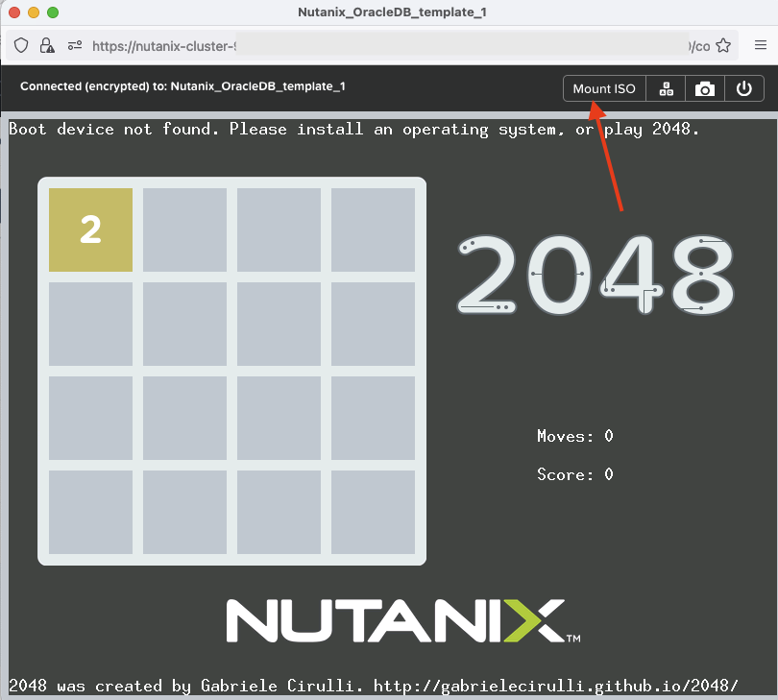Viewport: 778px width, 700px height.
Task: Click the 'Boot device not found' message
Action: (353, 130)
